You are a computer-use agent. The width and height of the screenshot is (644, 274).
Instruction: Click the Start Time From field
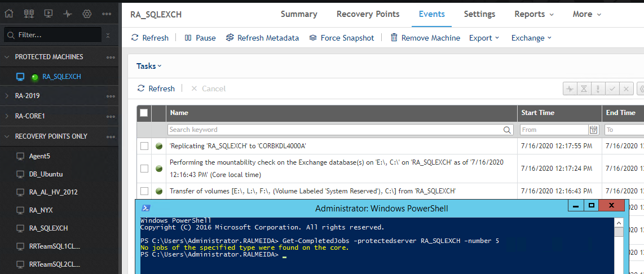(554, 130)
